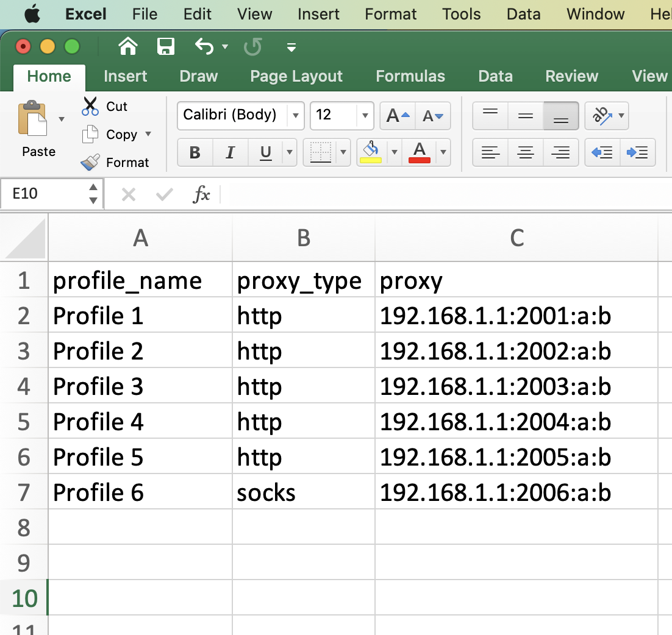Open the Insert ribbon tab
Screen dimensions: 672x635
click(x=126, y=76)
